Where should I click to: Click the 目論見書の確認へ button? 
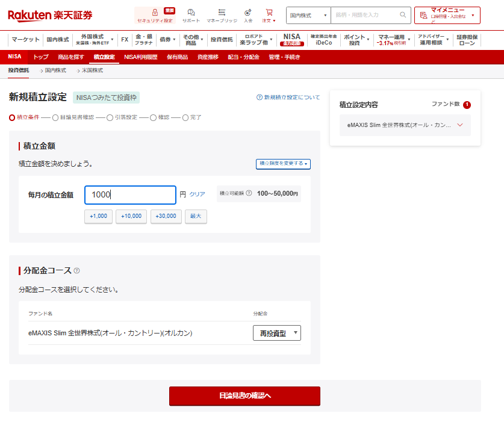click(244, 396)
